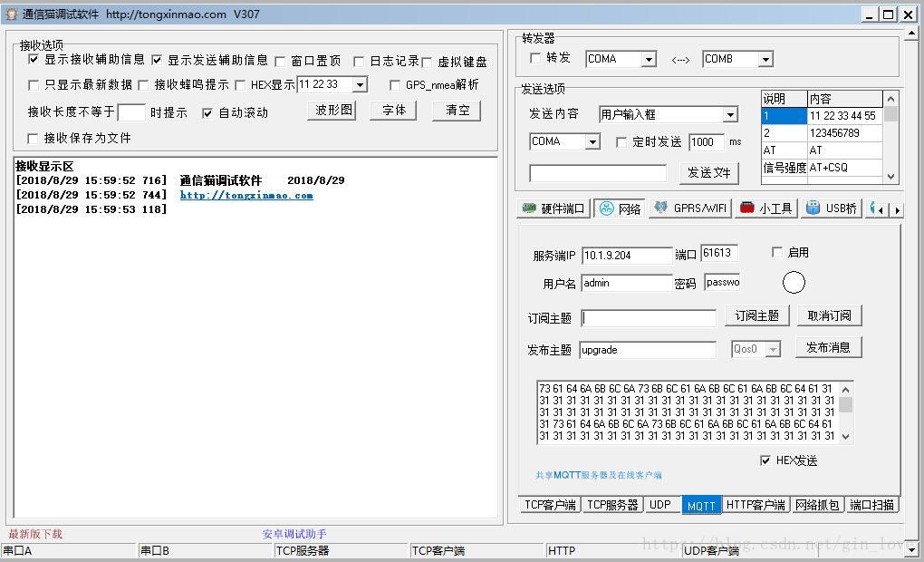Image resolution: width=924 pixels, height=562 pixels.
Task: Click the 共享MQTT服务器及在线客户端 link
Action: coord(598,475)
